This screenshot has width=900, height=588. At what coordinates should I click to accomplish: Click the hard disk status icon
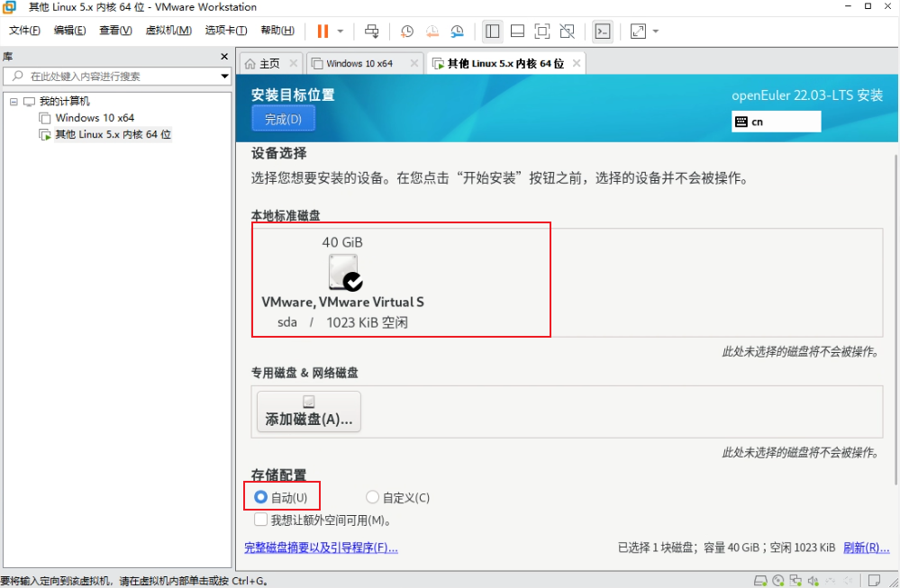[760, 581]
